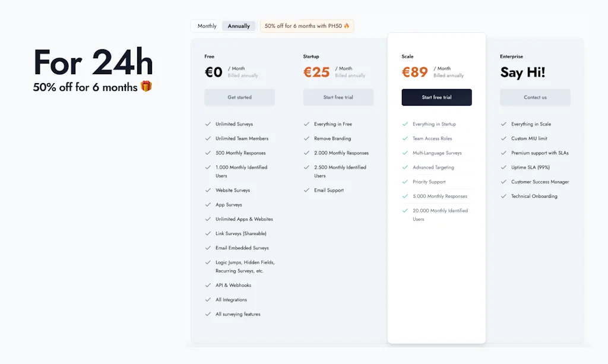Select Annually billing option

coord(239,26)
